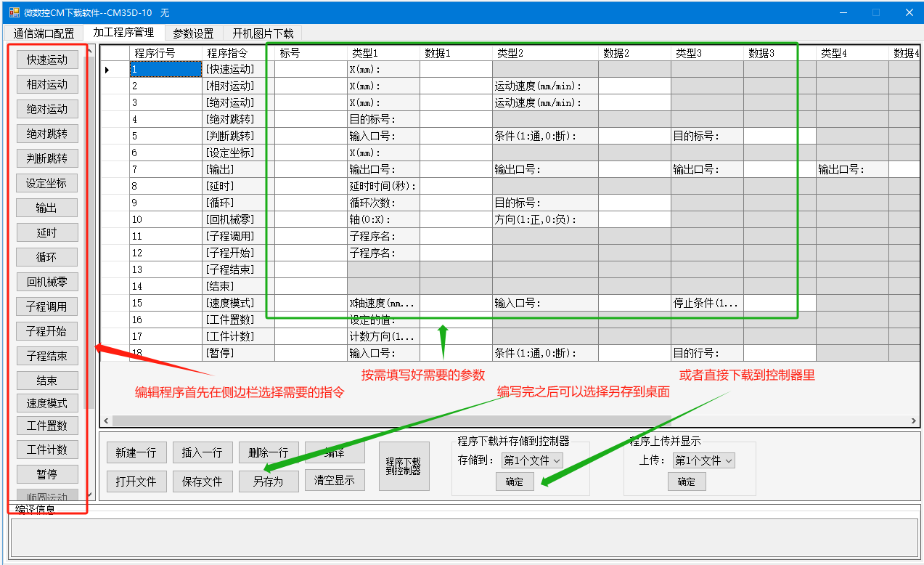Click the 绝对跳转 sidebar button
The height and width of the screenshot is (565, 924).
(47, 134)
